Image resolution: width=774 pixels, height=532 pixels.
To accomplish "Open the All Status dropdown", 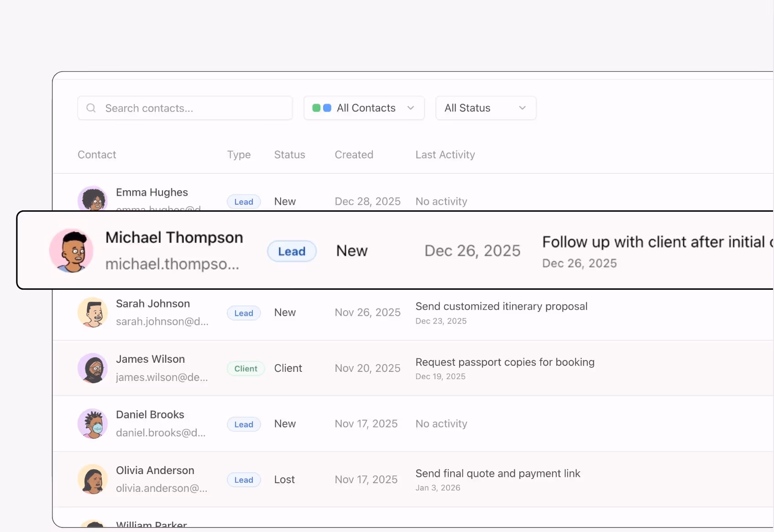I will (485, 108).
